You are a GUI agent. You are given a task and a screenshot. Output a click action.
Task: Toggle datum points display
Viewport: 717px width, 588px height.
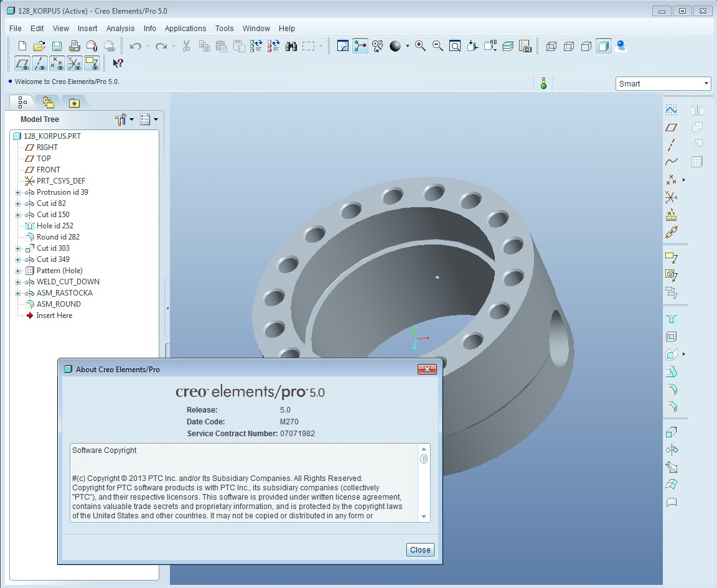(x=57, y=63)
